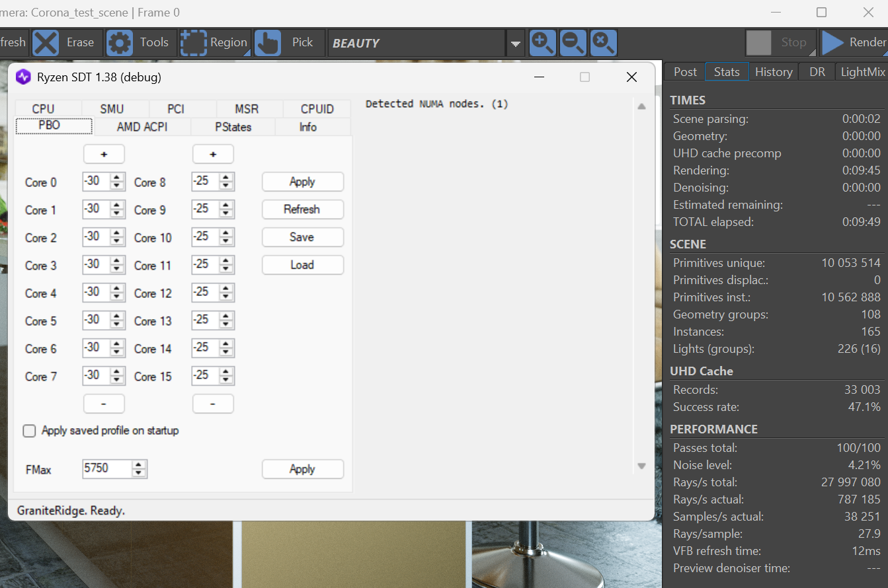
Task: Increase the Core 0 offset spinner
Action: 118,178
